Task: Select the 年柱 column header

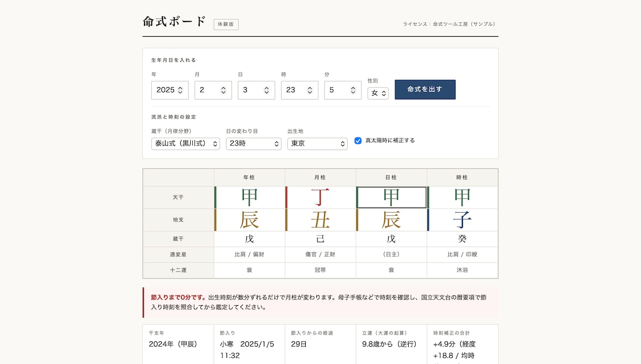Action: [250, 178]
